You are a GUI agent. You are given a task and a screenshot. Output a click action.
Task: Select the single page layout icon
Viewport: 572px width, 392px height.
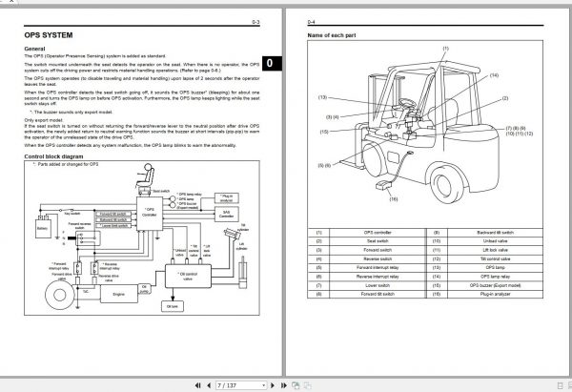click(561, 385)
